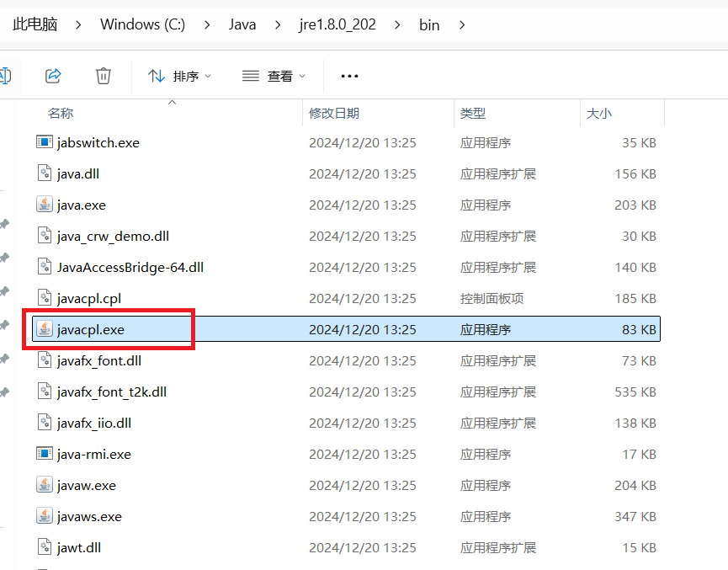Click the Share toolbar icon

[x=53, y=75]
